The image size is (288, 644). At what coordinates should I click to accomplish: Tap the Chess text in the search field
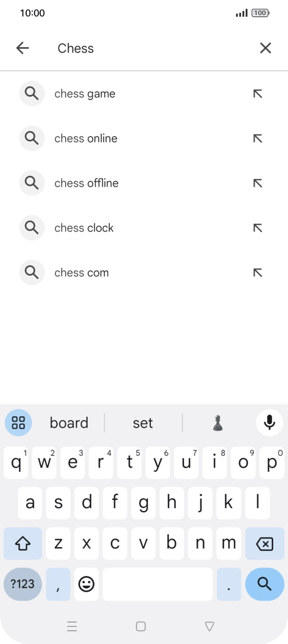pyautogui.click(x=75, y=48)
